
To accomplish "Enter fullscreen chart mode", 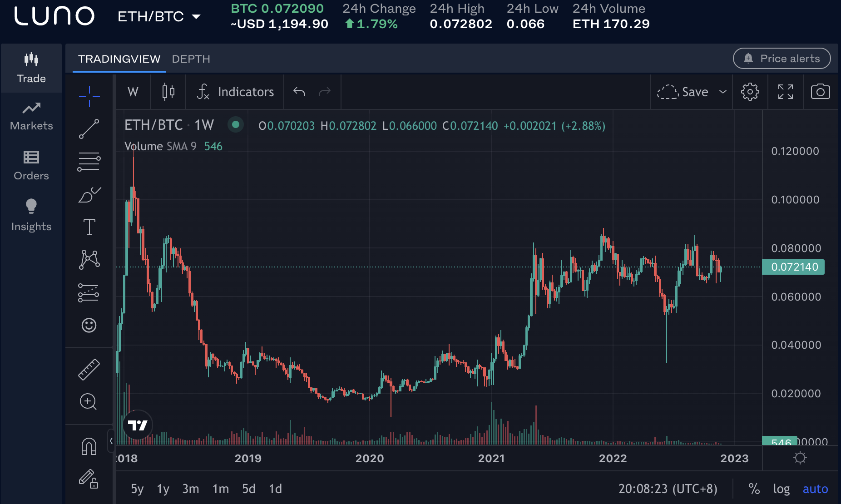I will 785,92.
